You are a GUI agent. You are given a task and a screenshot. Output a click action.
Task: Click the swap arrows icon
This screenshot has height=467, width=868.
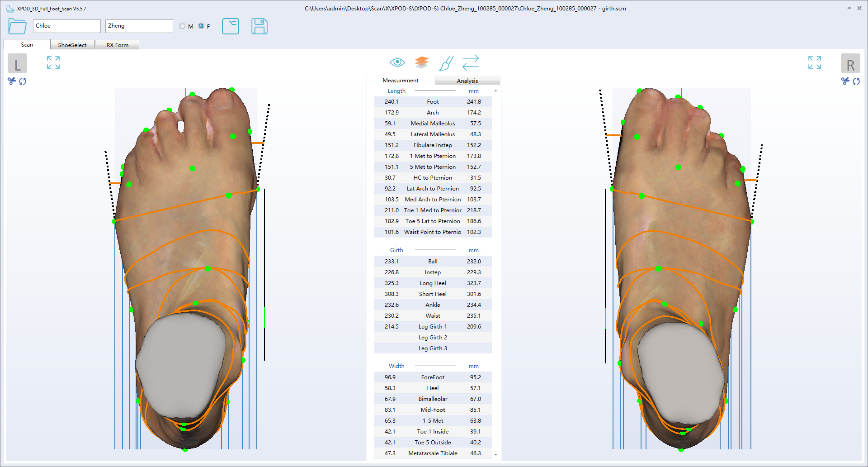(x=470, y=62)
